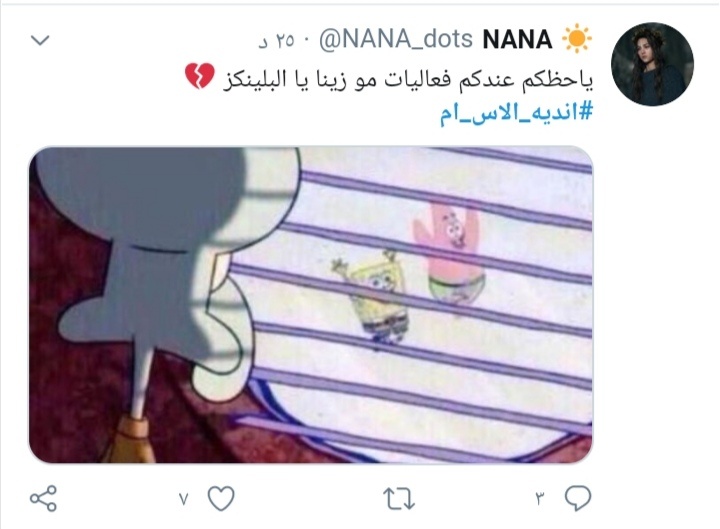The height and width of the screenshot is (529, 720).
Task: Like the tweet with the heart icon
Action: tap(221, 498)
